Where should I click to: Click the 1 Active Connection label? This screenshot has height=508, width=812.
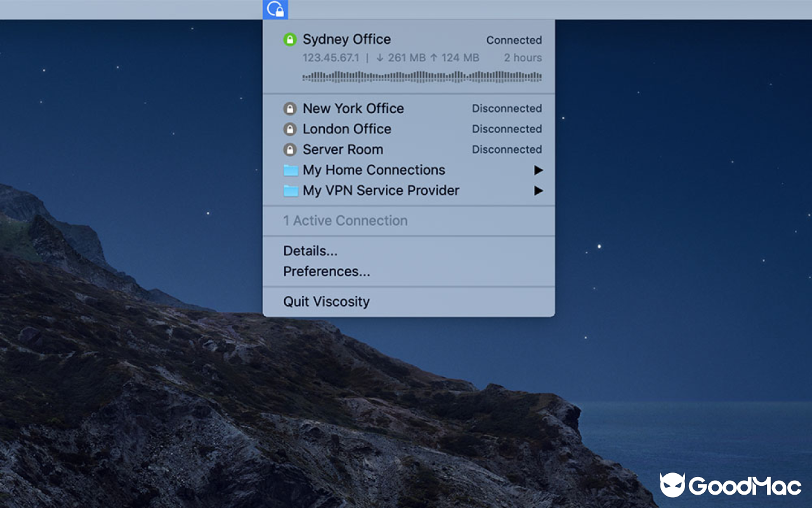(345, 220)
